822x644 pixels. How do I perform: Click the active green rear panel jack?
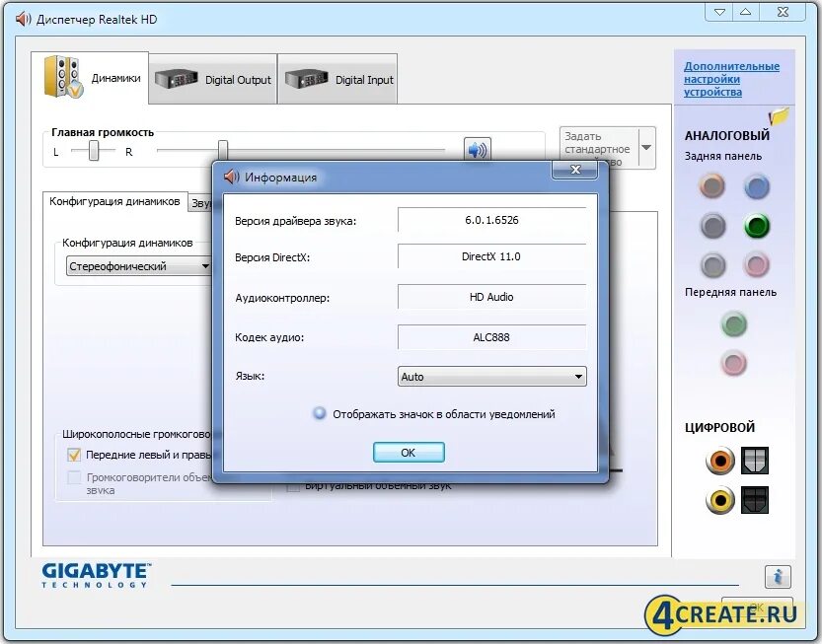point(757,226)
